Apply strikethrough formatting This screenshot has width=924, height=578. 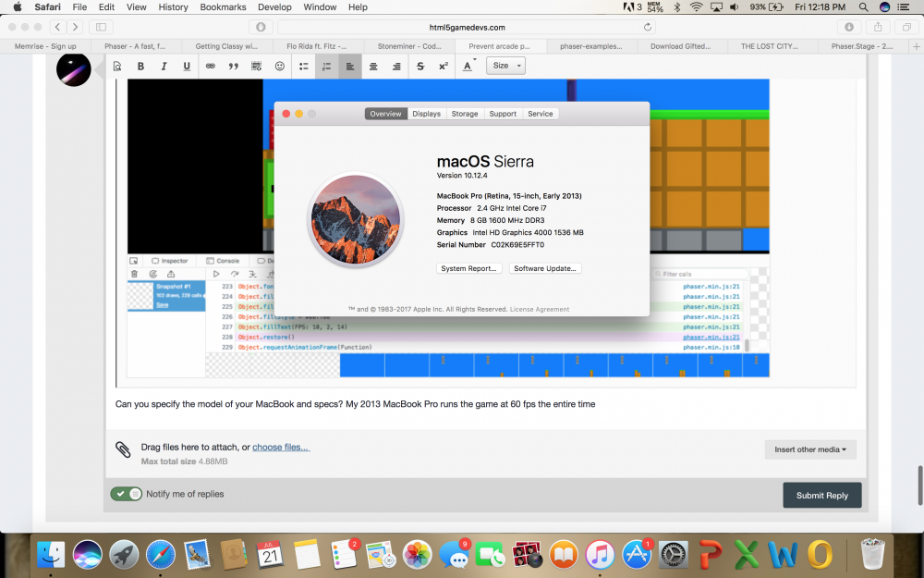420,66
